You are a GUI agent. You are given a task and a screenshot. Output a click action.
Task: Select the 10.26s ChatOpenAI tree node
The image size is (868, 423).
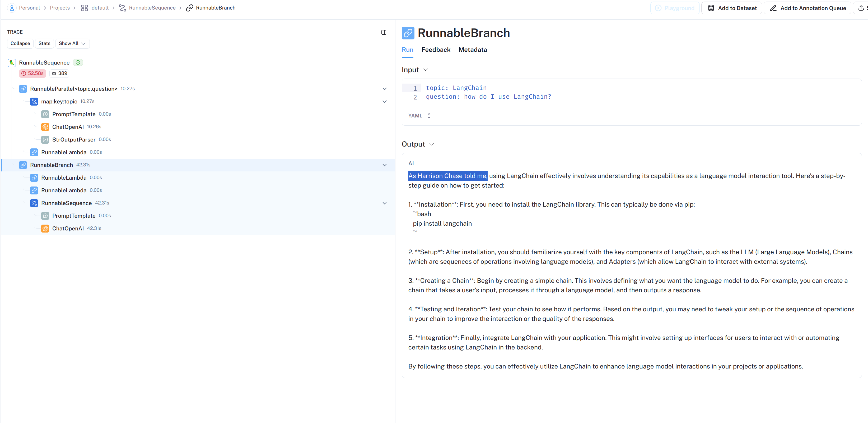(68, 127)
